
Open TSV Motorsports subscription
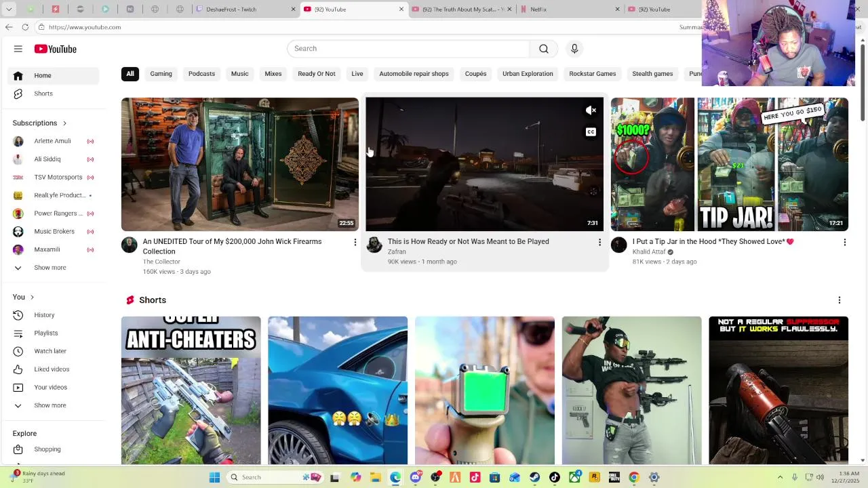click(x=54, y=178)
